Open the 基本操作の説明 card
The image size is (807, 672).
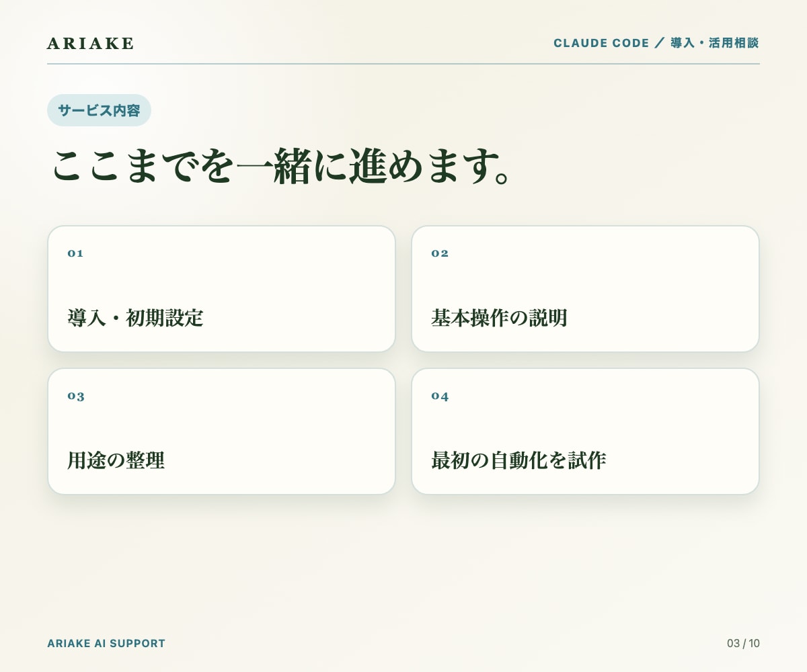click(x=585, y=289)
